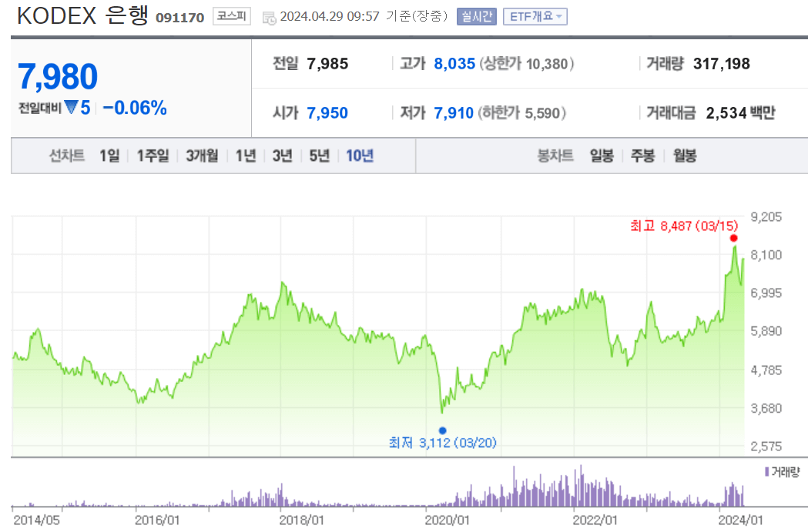Click the calendar clock icon beside date

point(269,18)
